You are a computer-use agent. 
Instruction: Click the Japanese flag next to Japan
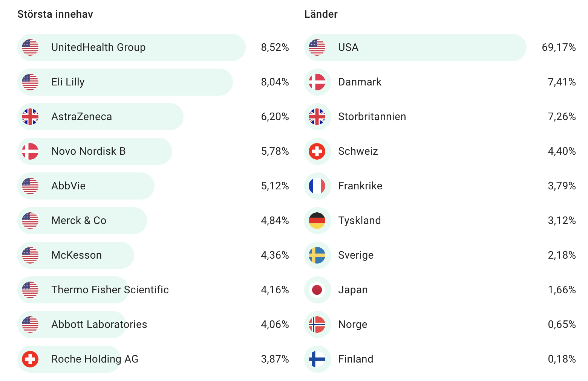pyautogui.click(x=317, y=290)
